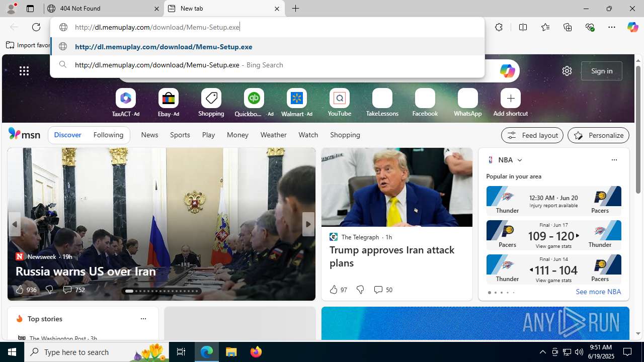
Task: Open the Watch menu item
Action: coord(308,135)
